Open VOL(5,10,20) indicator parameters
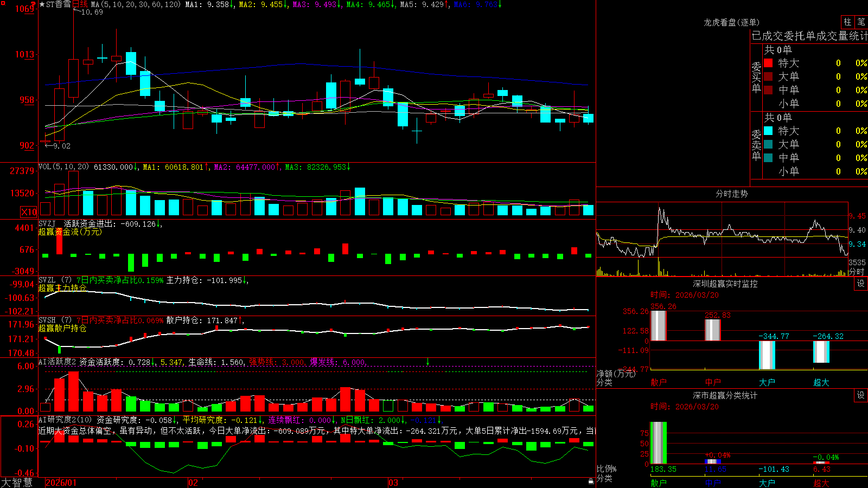Image resolution: width=868 pixels, height=488 pixels. [x=64, y=167]
